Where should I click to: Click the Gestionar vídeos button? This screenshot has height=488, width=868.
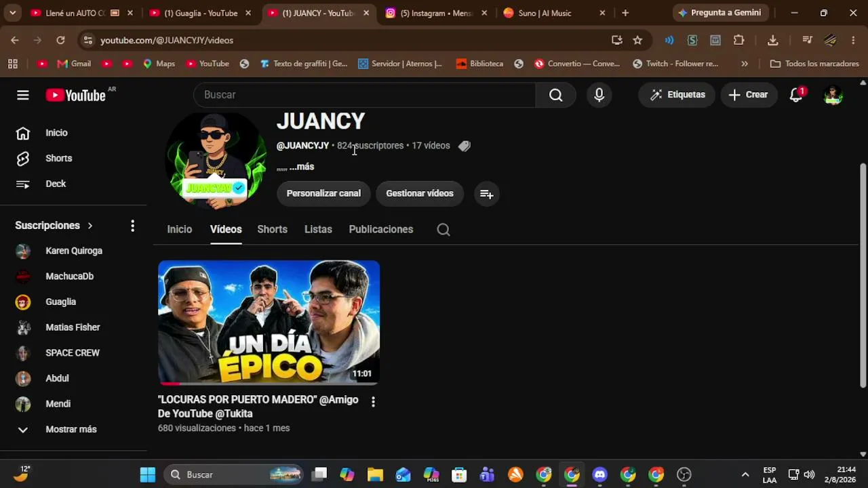click(x=420, y=194)
